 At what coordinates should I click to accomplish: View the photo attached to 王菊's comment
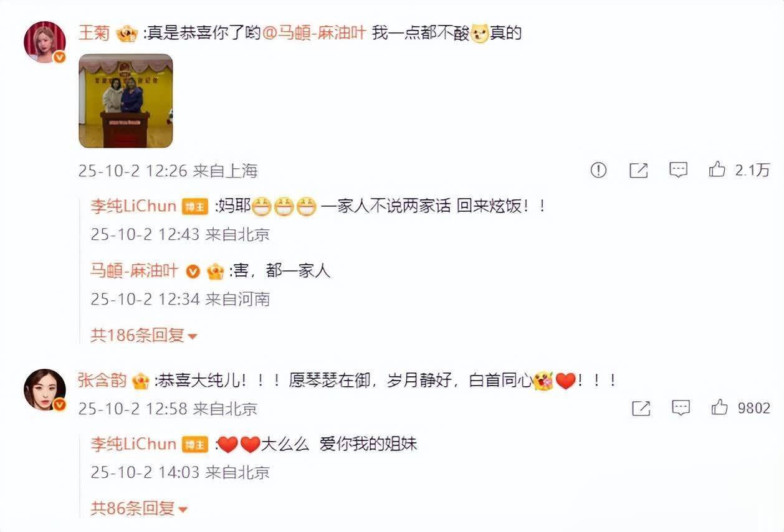pos(125,101)
